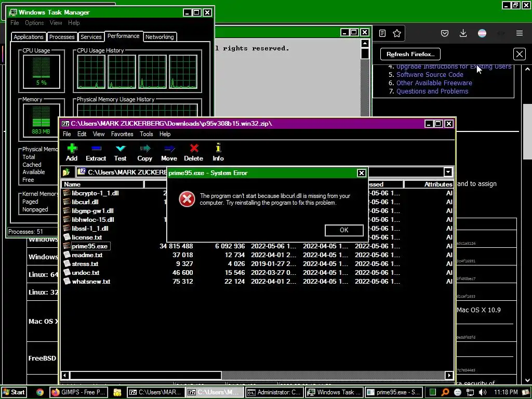
Task: Click the Info tool in 7-Zip toolbar
Action: pos(218,152)
